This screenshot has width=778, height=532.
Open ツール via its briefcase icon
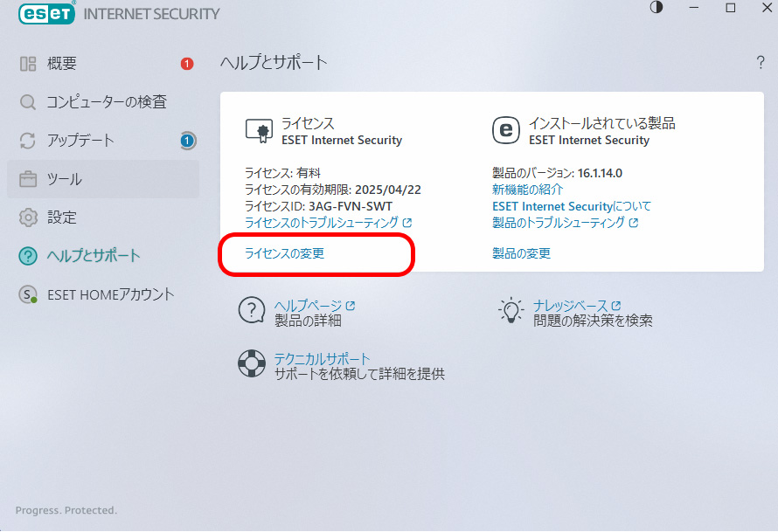28,179
